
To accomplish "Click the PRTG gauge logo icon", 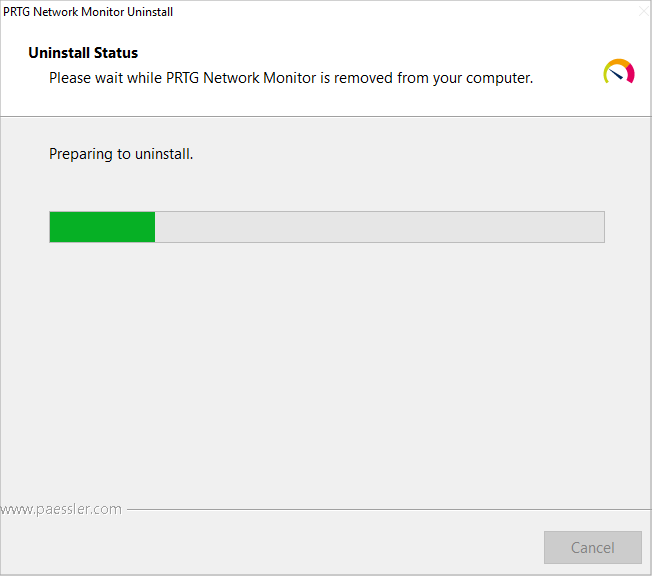I will coord(619,72).
